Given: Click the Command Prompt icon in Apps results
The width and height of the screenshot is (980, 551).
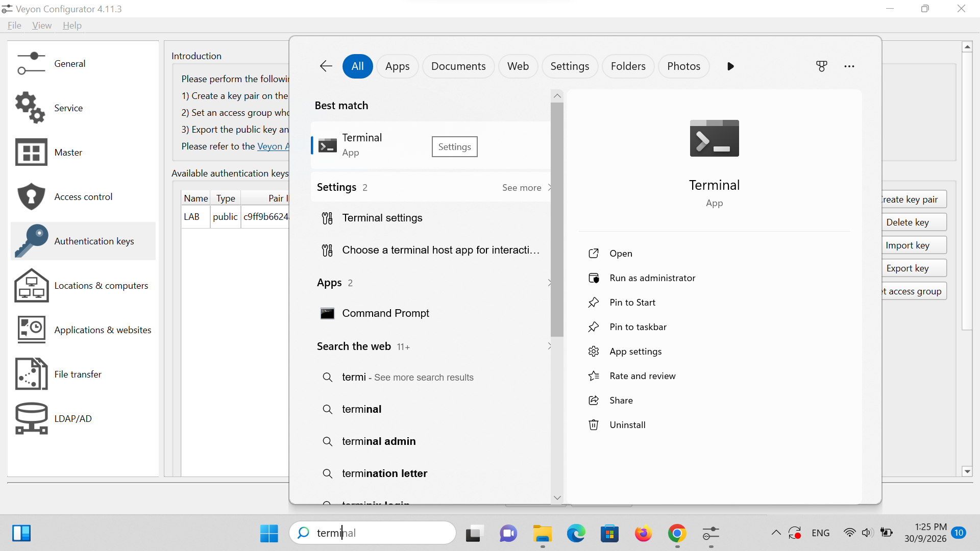Looking at the screenshot, I should coord(327,313).
